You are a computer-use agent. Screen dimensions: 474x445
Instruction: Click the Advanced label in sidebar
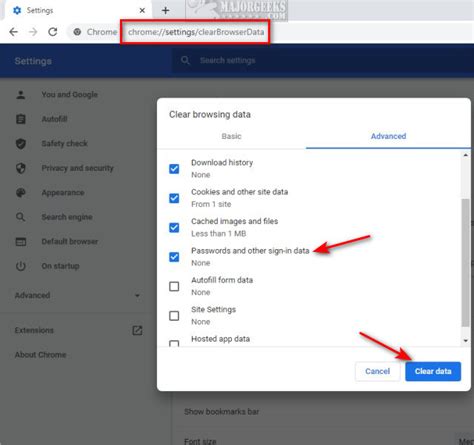pyautogui.click(x=32, y=295)
